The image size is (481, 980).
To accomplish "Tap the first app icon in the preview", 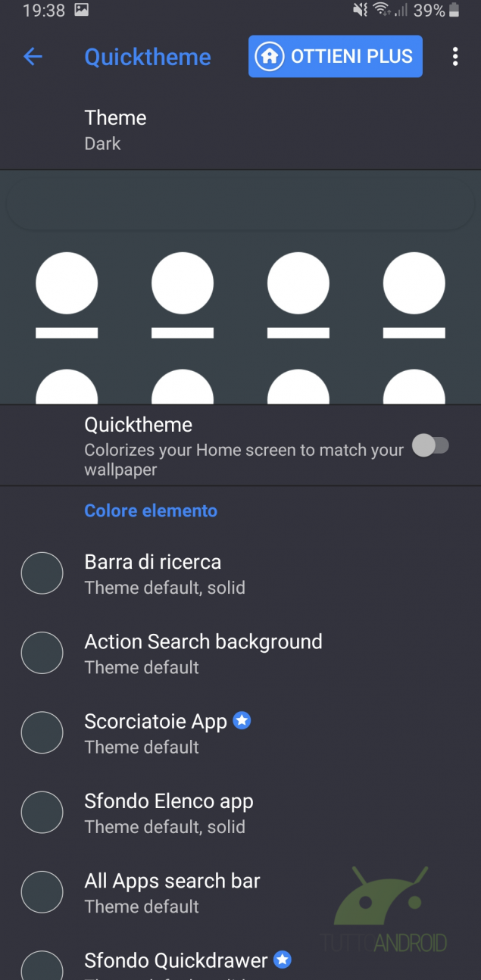I will (67, 284).
